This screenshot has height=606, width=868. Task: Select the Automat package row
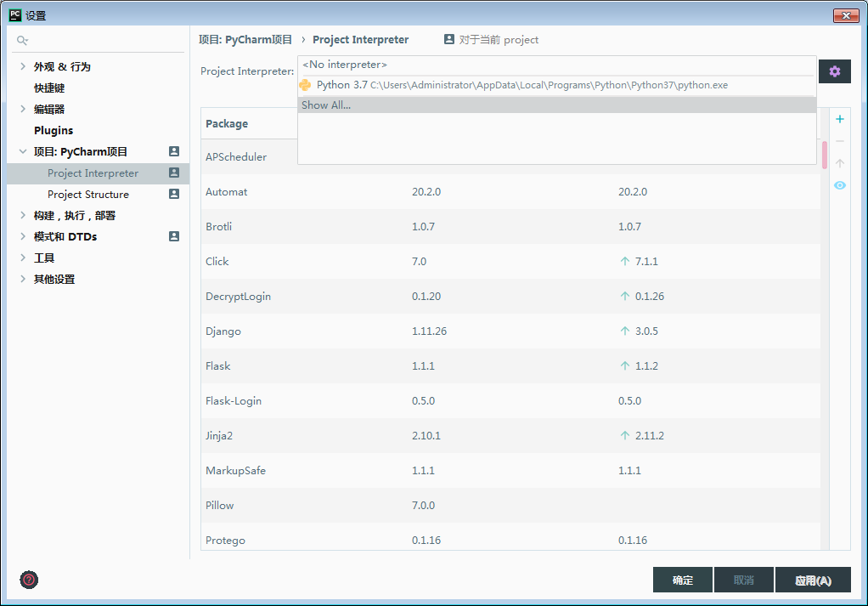point(510,192)
